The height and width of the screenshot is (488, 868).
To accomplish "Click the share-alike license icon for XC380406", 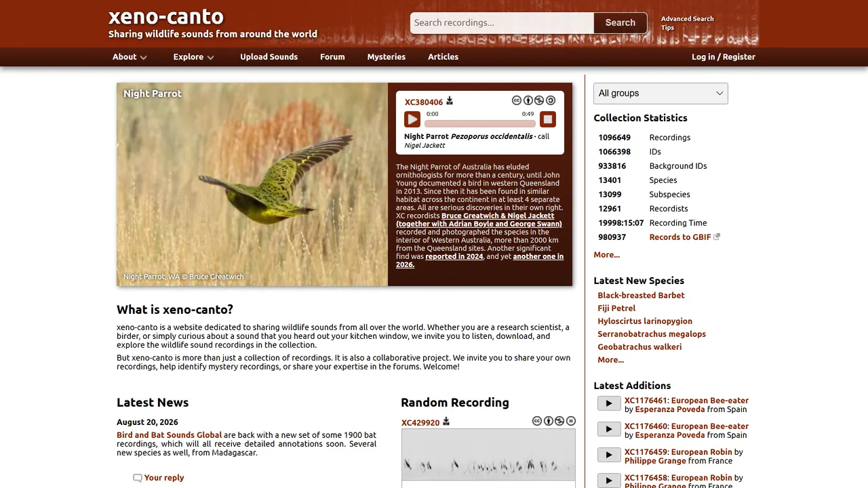I will tap(551, 100).
